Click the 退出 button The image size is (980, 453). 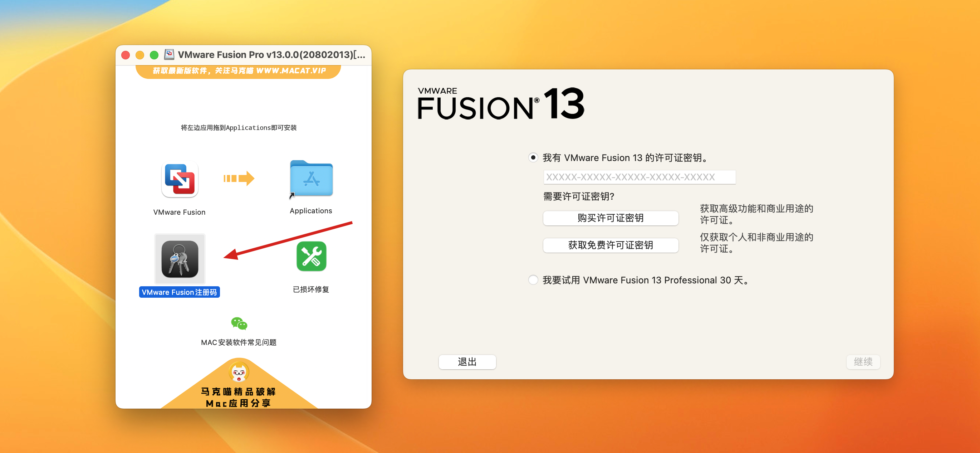coord(467,362)
